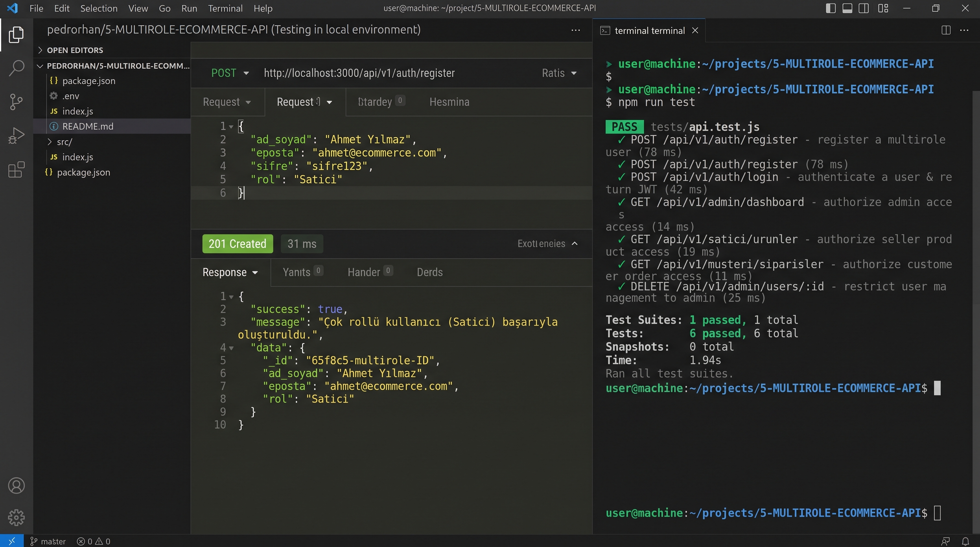
Task: Click the feedback icon in status bar
Action: [x=945, y=541]
